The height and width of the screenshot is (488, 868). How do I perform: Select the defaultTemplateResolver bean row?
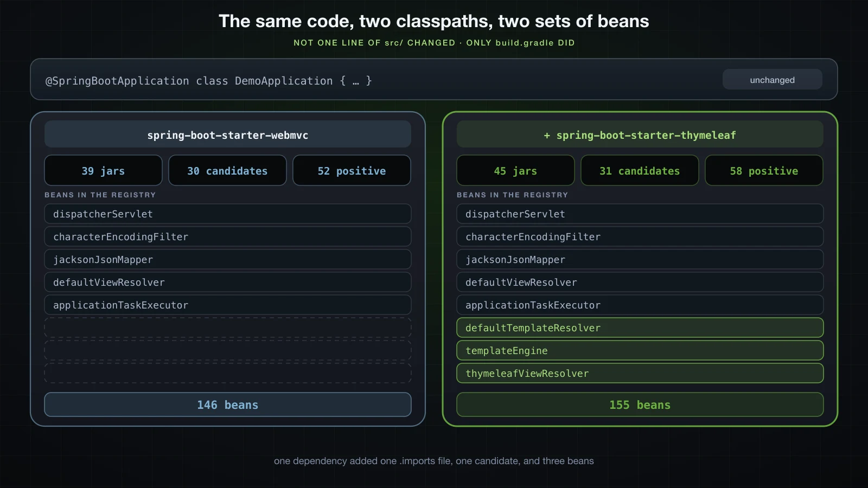tap(640, 328)
